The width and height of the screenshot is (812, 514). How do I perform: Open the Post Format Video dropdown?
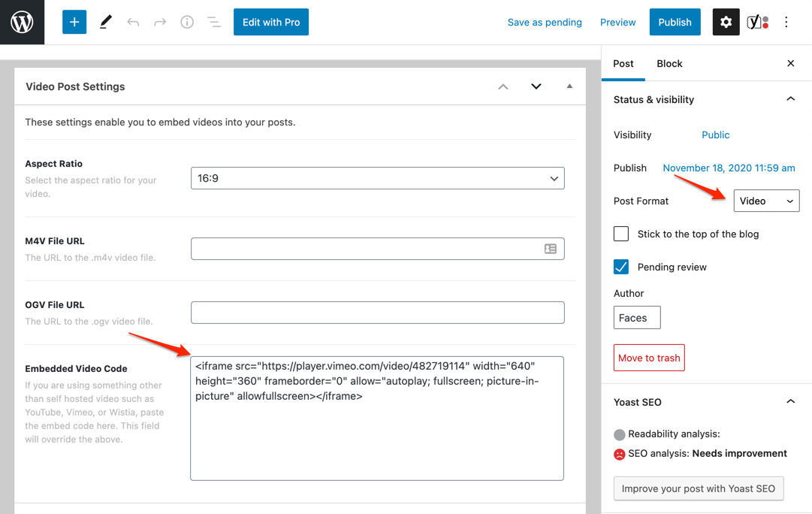click(x=766, y=201)
